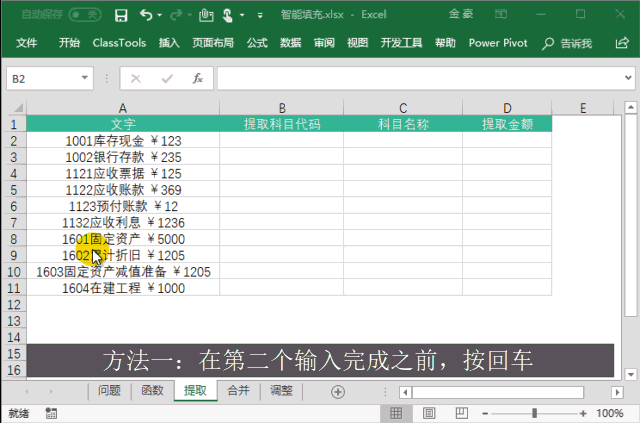
Task: Open the 帮助 ribbon tab
Action: pyautogui.click(x=445, y=43)
